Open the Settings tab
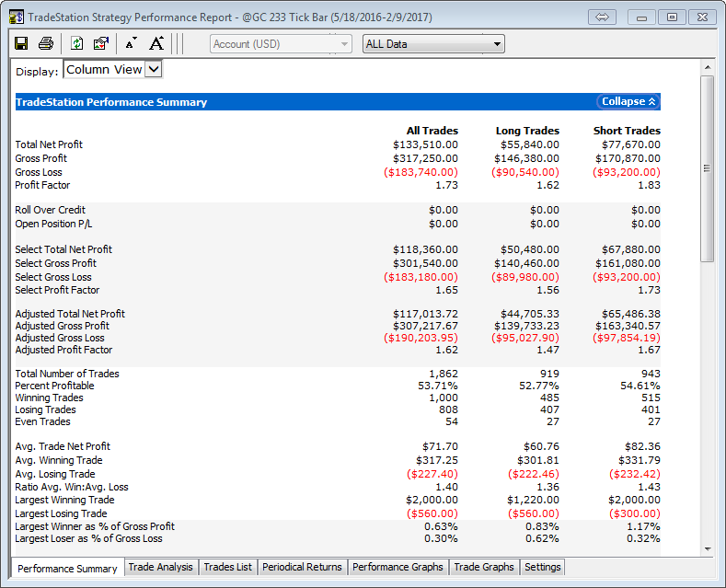This screenshot has height=588, width=726. click(542, 567)
